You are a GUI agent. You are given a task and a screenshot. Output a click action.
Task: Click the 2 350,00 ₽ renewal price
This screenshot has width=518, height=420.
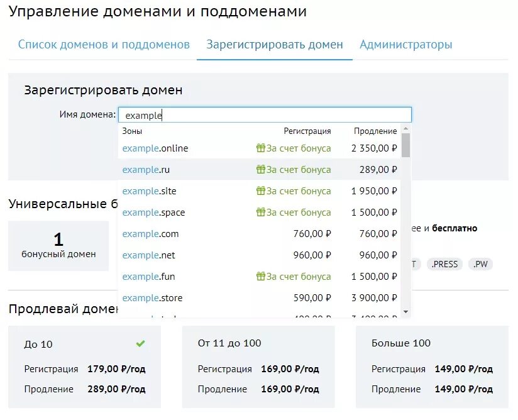374,148
